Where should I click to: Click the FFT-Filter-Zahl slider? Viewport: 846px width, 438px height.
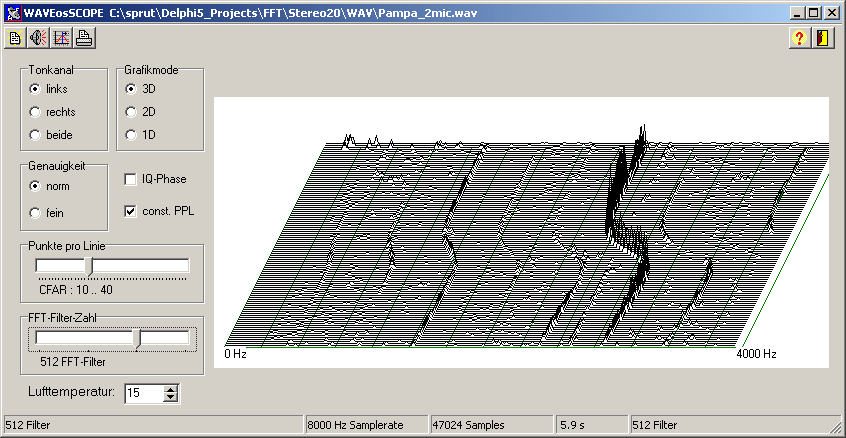138,339
